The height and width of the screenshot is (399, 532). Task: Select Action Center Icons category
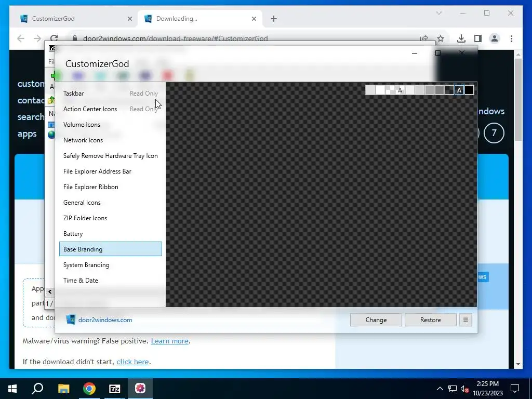[x=111, y=109]
